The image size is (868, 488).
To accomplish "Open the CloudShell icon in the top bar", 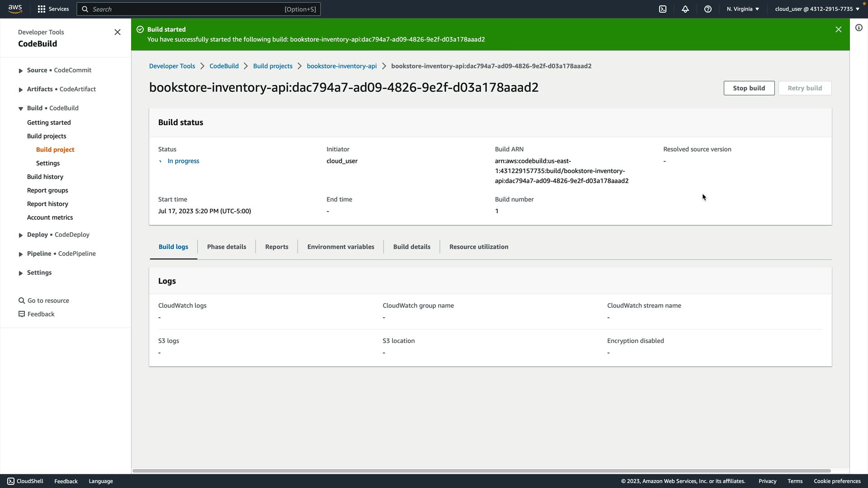I will (x=663, y=9).
